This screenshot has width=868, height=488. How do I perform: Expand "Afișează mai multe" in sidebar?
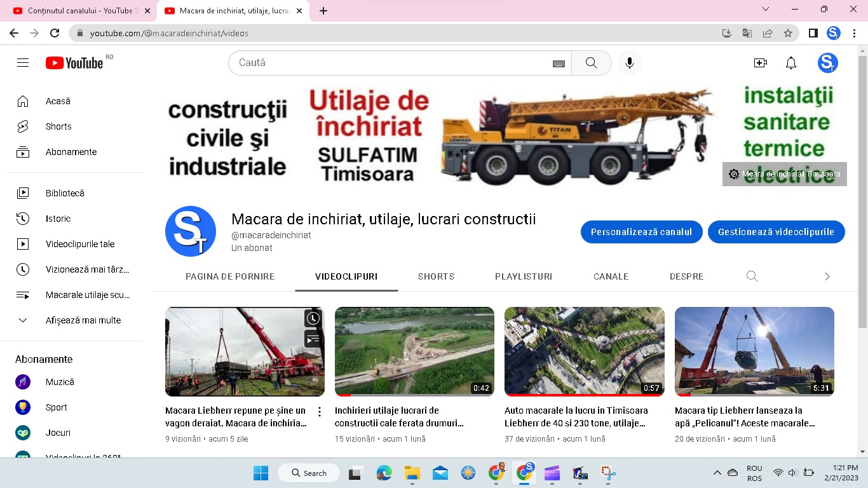click(x=83, y=320)
